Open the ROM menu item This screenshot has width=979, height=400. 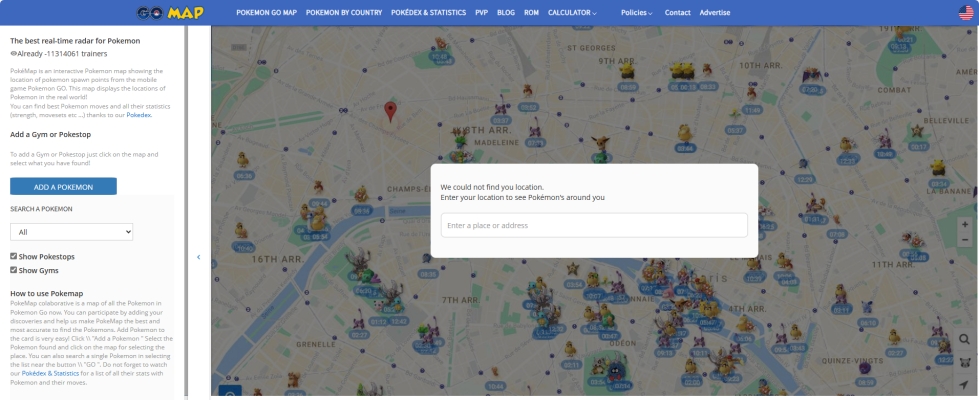coord(531,12)
